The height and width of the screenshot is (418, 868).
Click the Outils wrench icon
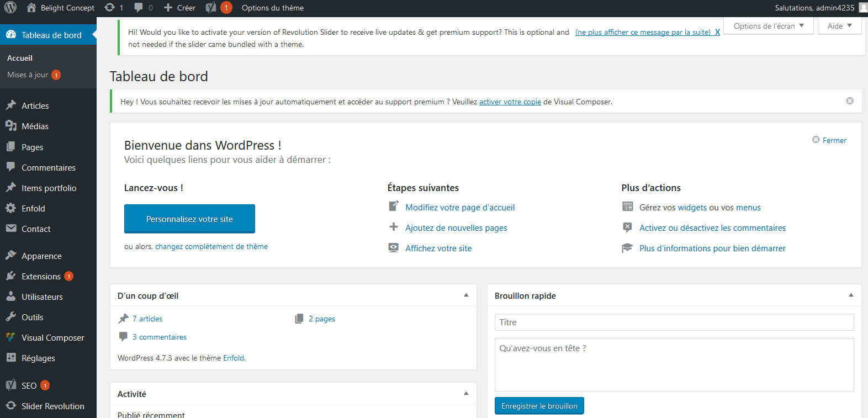[11, 317]
